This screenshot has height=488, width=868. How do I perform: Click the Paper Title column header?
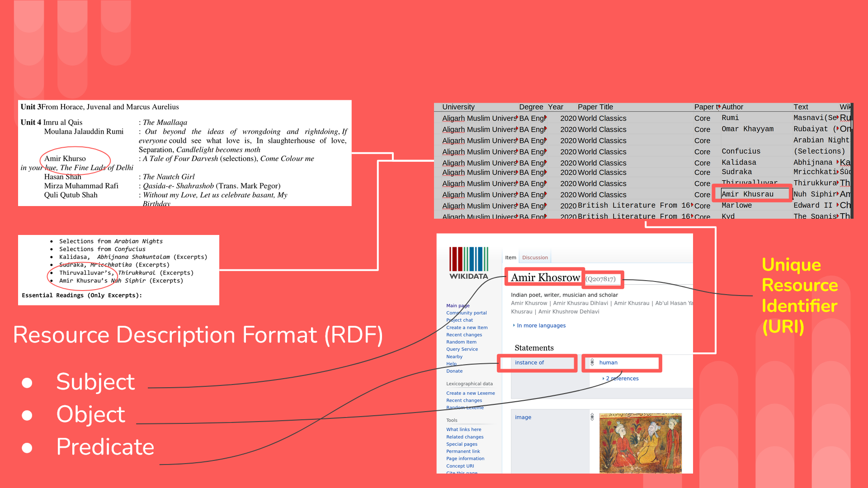pyautogui.click(x=595, y=107)
